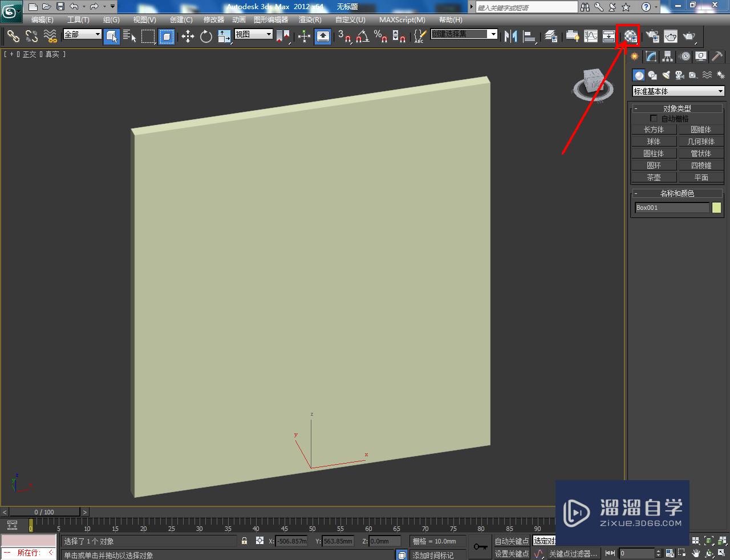Open the object color swatch
This screenshot has width=730, height=560.
tap(717, 208)
